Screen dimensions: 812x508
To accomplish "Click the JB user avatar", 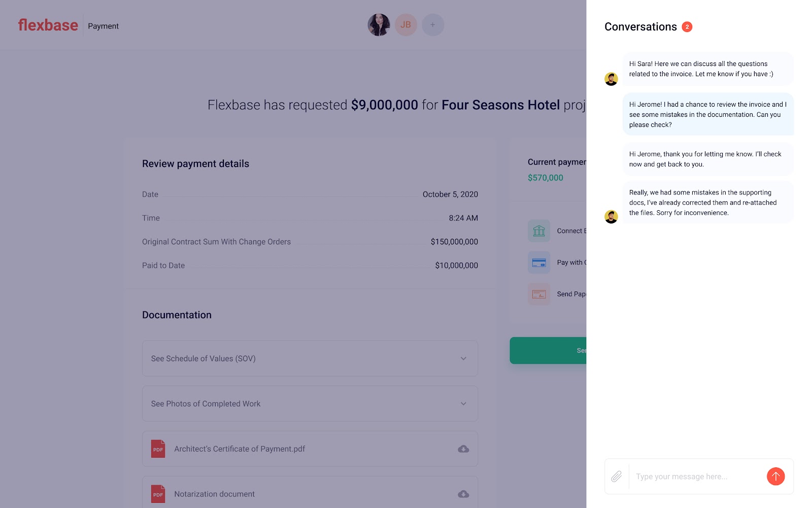I will [406, 25].
